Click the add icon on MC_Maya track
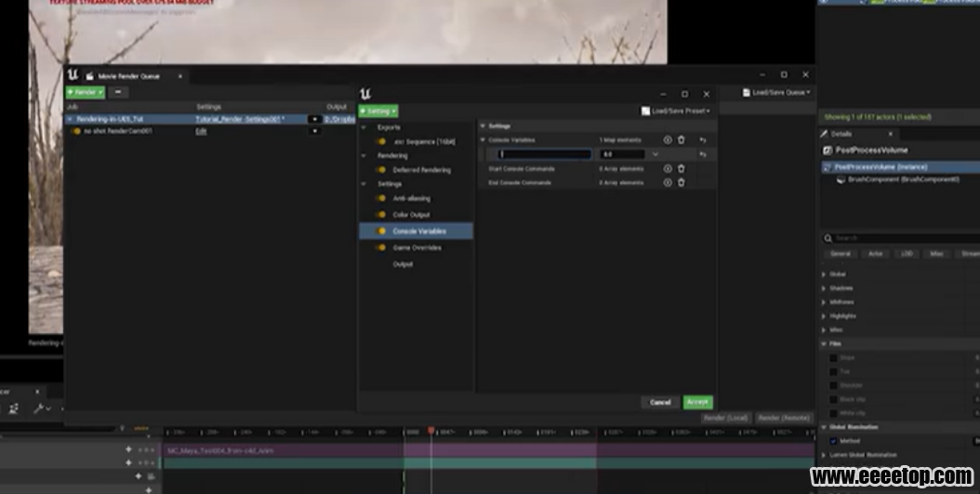This screenshot has height=494, width=980. [x=128, y=449]
